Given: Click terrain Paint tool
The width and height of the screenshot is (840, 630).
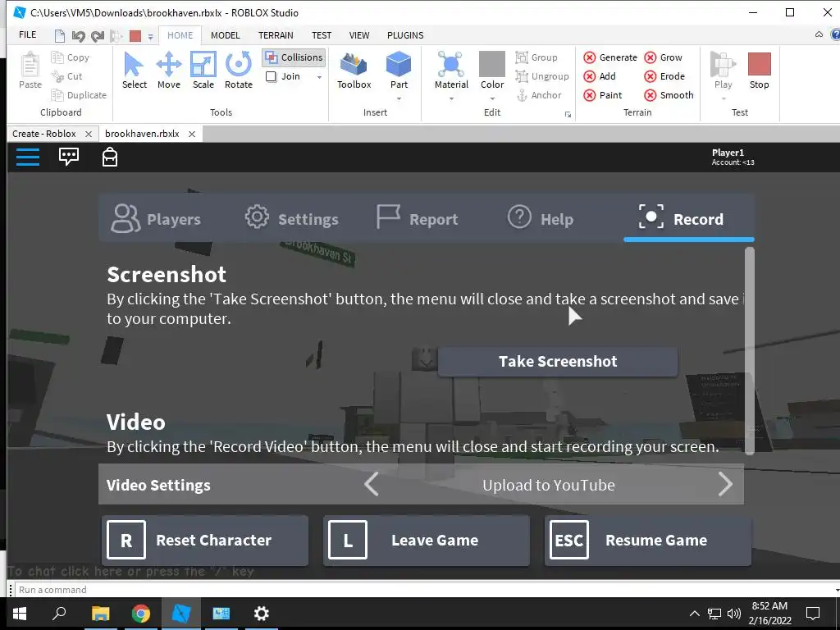Looking at the screenshot, I should pos(603,95).
